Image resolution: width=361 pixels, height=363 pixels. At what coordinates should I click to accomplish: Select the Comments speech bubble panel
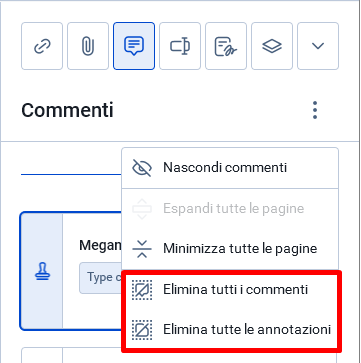pyautogui.click(x=134, y=46)
